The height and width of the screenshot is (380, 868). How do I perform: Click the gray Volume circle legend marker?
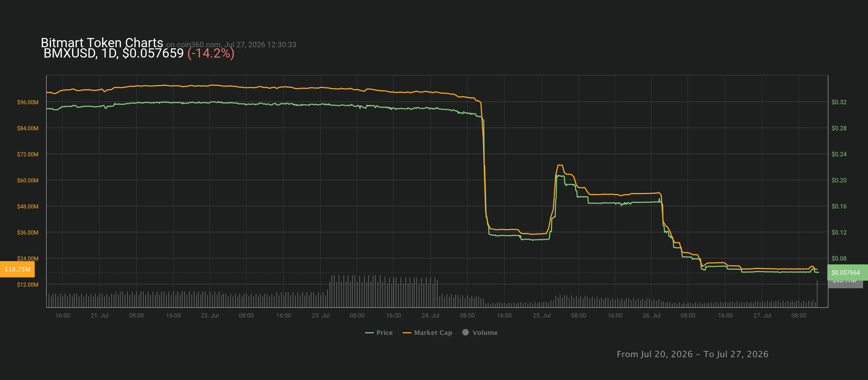click(x=465, y=332)
